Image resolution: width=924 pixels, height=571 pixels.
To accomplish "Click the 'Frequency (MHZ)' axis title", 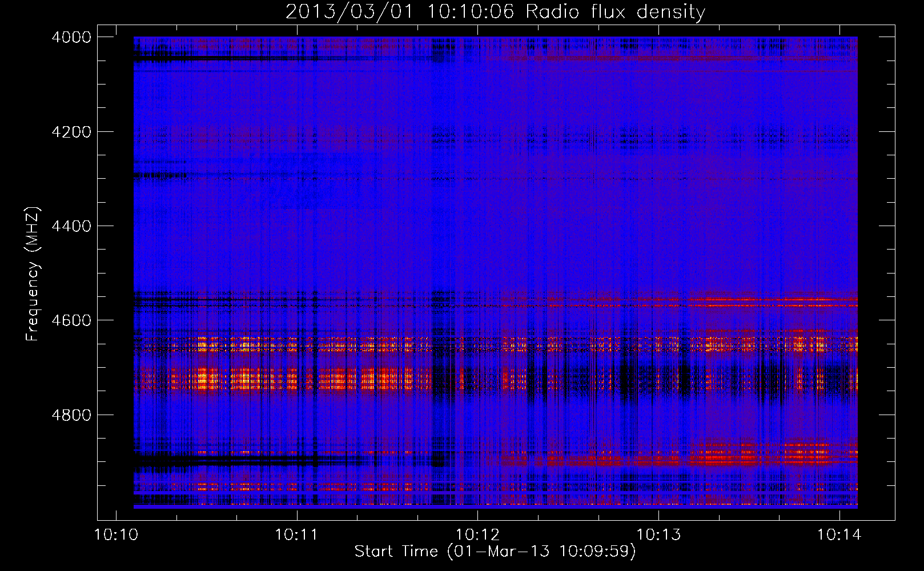I will point(33,274).
